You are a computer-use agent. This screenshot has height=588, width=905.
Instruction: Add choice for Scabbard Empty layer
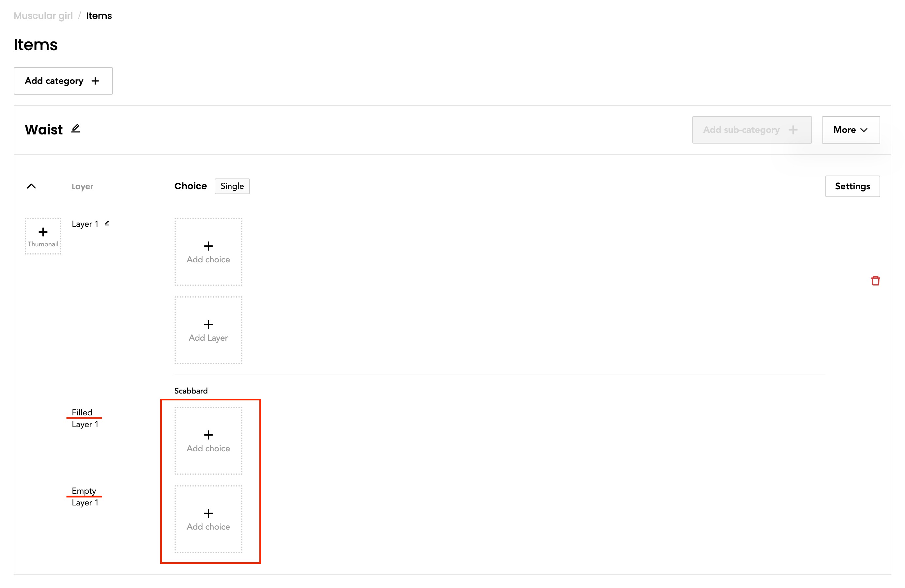(x=208, y=519)
